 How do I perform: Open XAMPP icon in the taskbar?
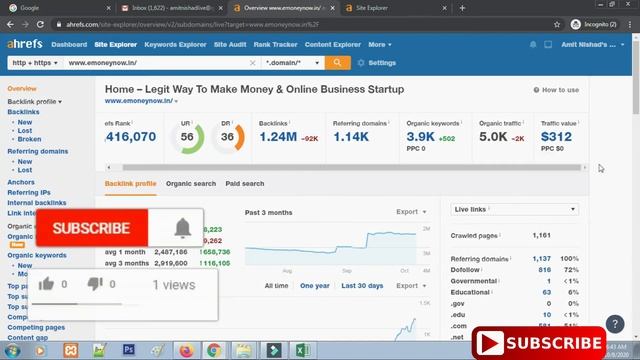tap(71, 351)
